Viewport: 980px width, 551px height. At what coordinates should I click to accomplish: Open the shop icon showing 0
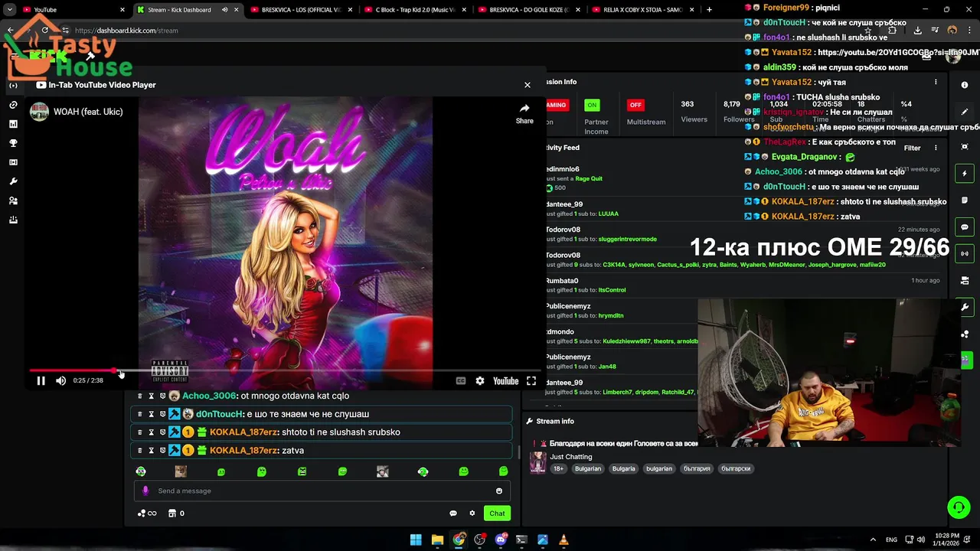coord(176,514)
